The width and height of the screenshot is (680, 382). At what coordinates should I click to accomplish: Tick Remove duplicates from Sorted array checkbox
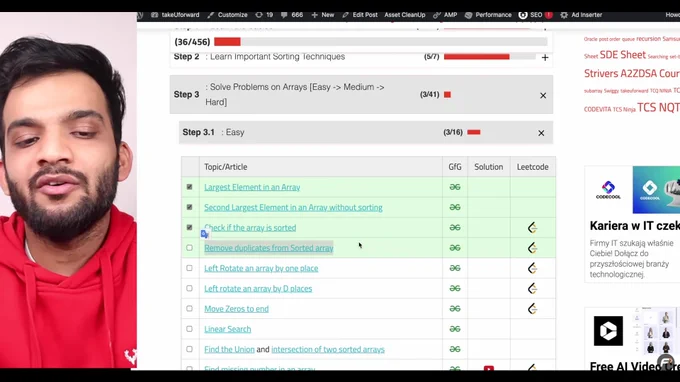[190, 248]
